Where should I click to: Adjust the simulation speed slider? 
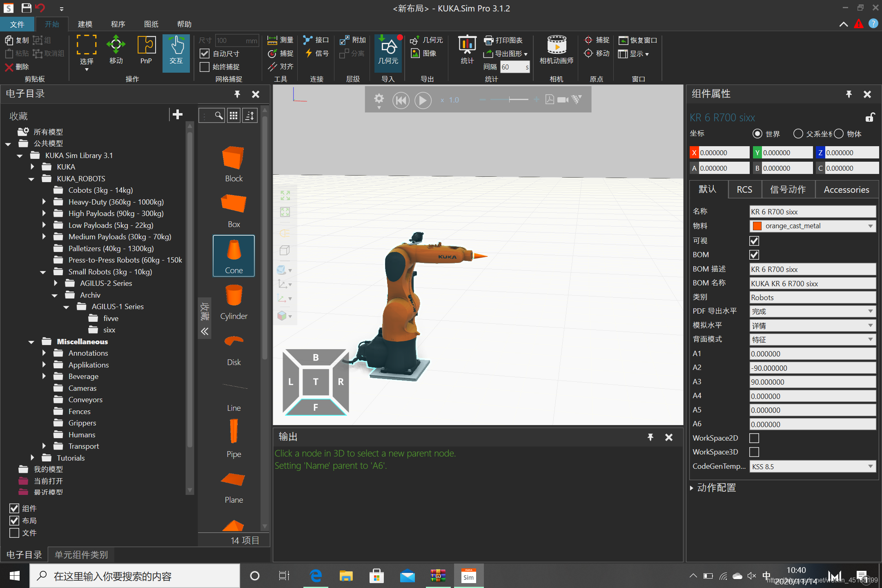(x=510, y=100)
